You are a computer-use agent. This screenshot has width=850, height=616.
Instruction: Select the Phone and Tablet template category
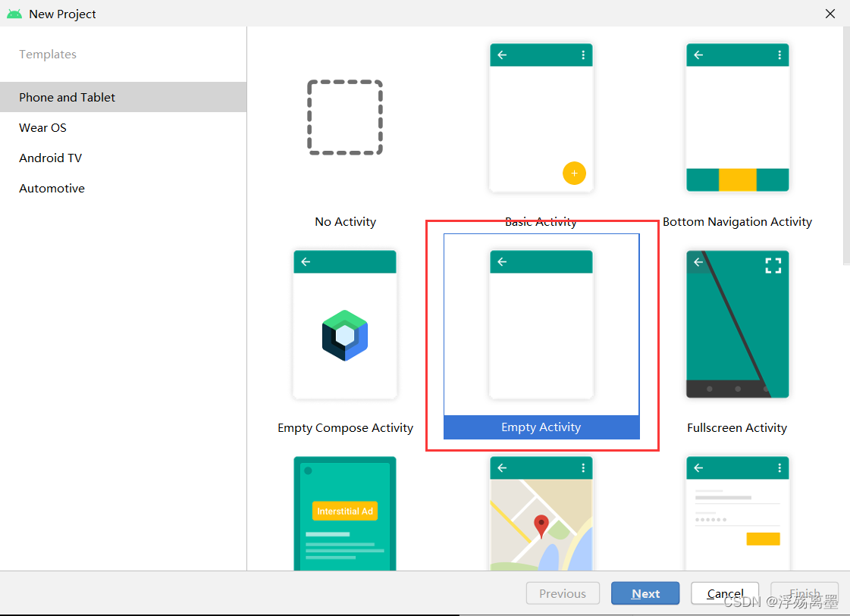123,97
